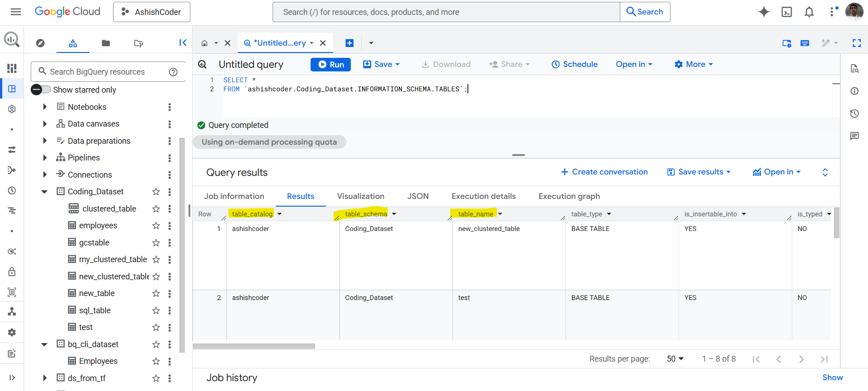Collapse the Coding_Dataset node
The image size is (868, 391).
[x=44, y=192]
